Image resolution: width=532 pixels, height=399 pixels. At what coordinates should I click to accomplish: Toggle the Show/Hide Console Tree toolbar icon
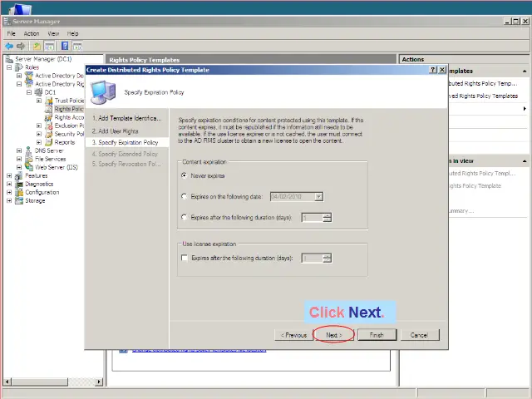point(49,47)
